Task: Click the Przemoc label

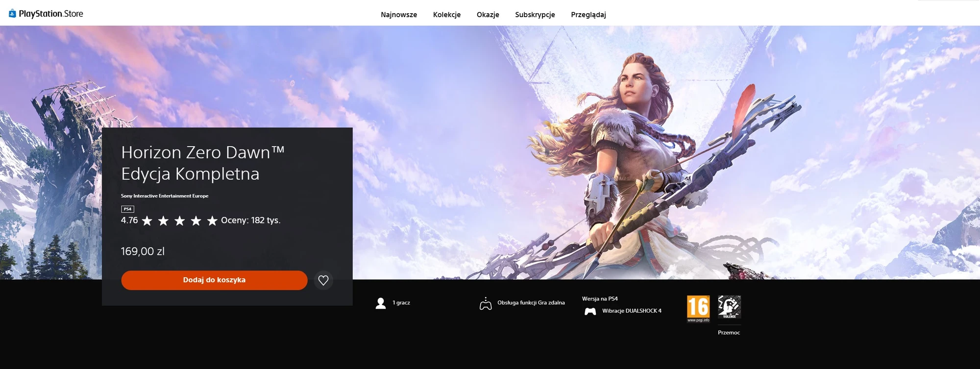Action: (729, 333)
